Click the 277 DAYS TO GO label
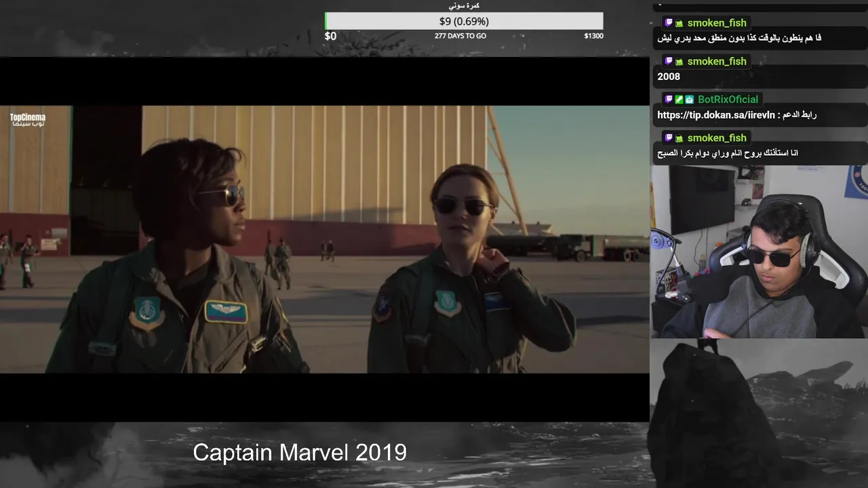The height and width of the screenshot is (488, 868). pos(460,36)
